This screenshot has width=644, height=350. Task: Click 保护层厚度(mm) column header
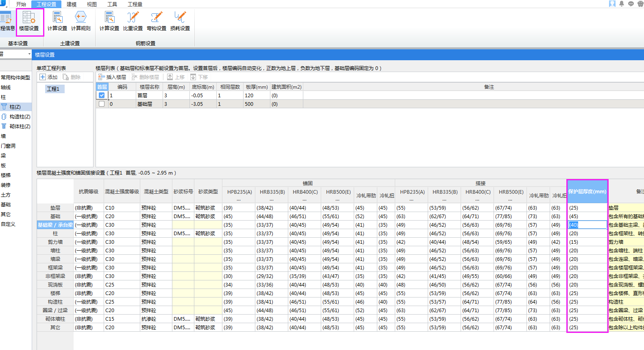[587, 191]
